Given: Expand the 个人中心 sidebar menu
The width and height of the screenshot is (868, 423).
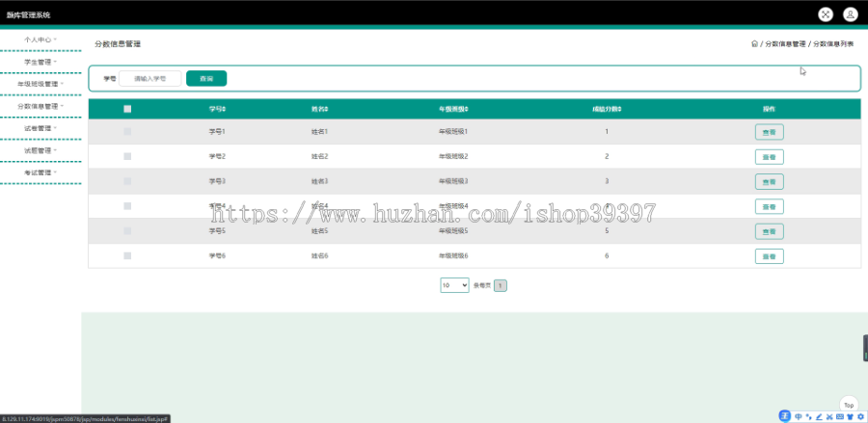Looking at the screenshot, I should point(41,40).
